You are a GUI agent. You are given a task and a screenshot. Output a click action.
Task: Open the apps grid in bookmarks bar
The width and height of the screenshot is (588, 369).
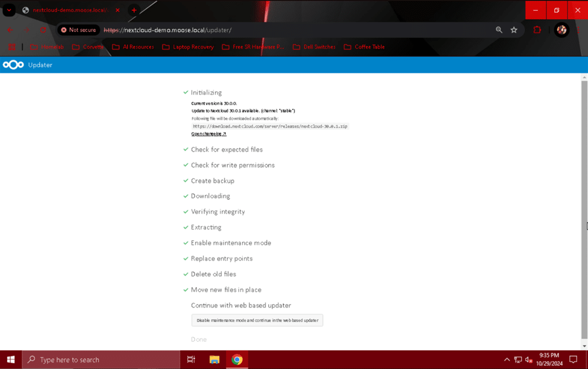pyautogui.click(x=12, y=47)
